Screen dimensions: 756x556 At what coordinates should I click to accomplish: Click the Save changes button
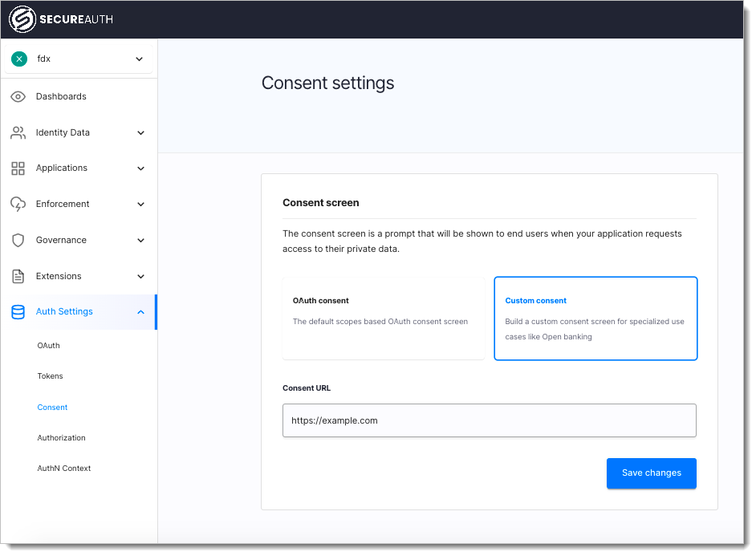[x=651, y=473]
